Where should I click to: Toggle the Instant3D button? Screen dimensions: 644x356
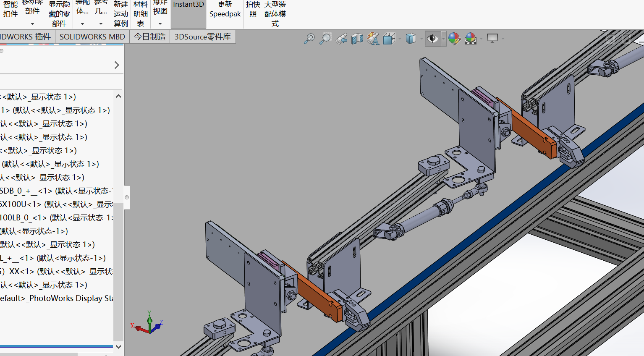pyautogui.click(x=188, y=14)
